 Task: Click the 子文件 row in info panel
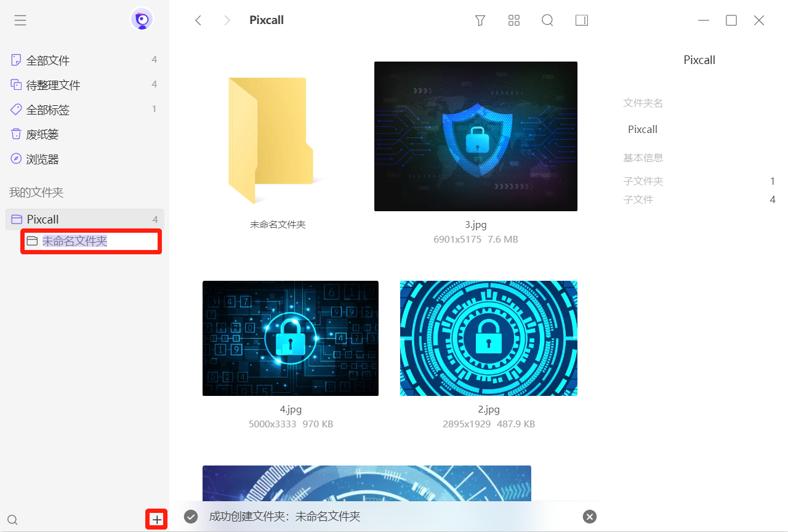(x=699, y=199)
